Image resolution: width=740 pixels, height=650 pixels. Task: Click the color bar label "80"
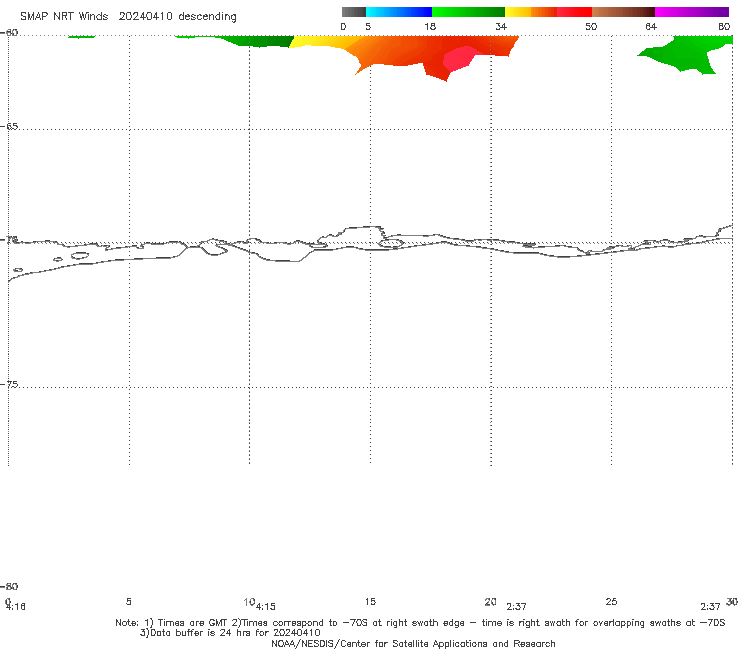(724, 26)
